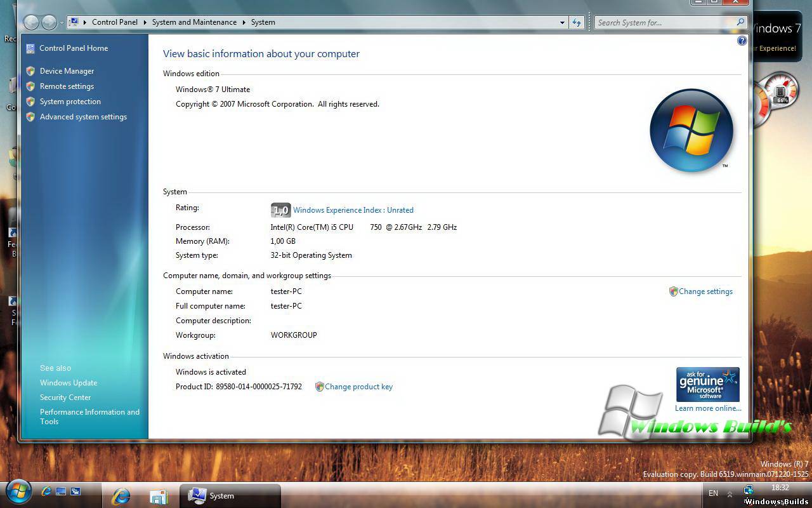Click the shield icon beside Remote settings

[x=30, y=86]
